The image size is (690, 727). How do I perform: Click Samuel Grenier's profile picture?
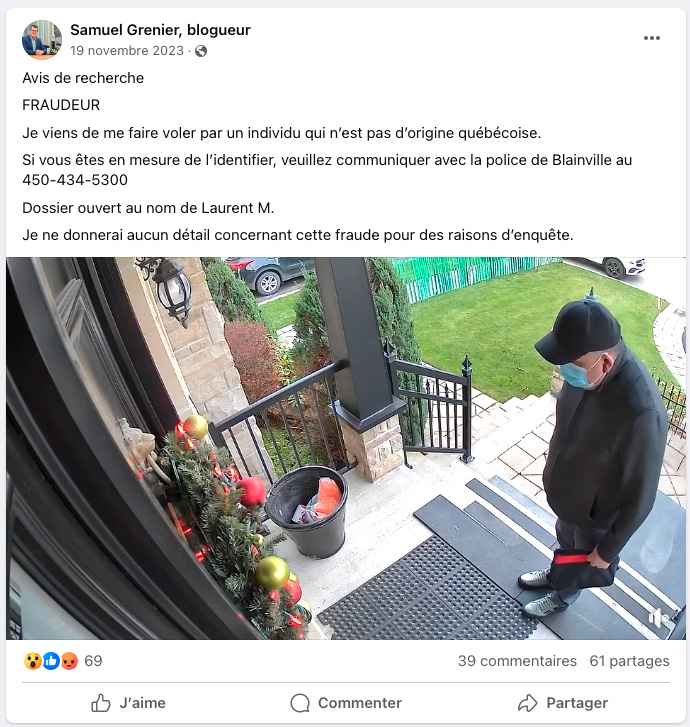[42, 40]
